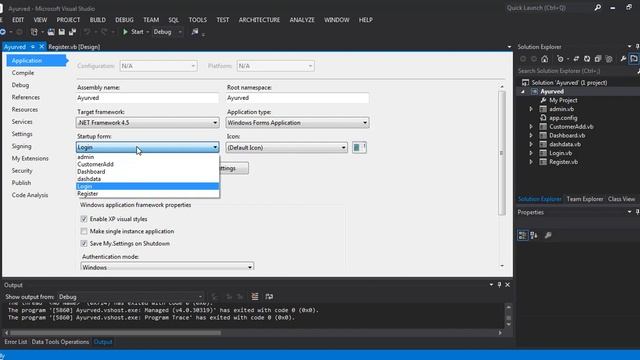The height and width of the screenshot is (360, 640).
Task: Click the Save icon in the toolbar
Action: [62, 32]
